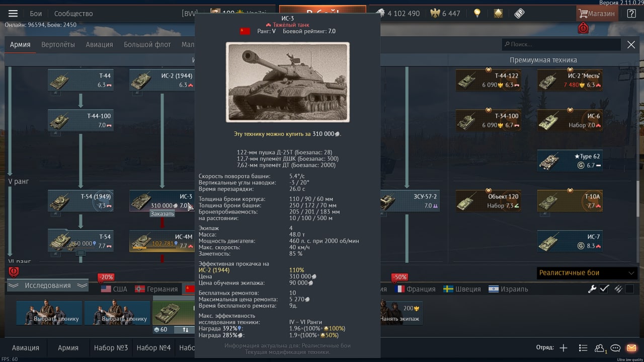This screenshot has width=644, height=362.
Task: Switch to the Авиация research tab
Action: 99,44
